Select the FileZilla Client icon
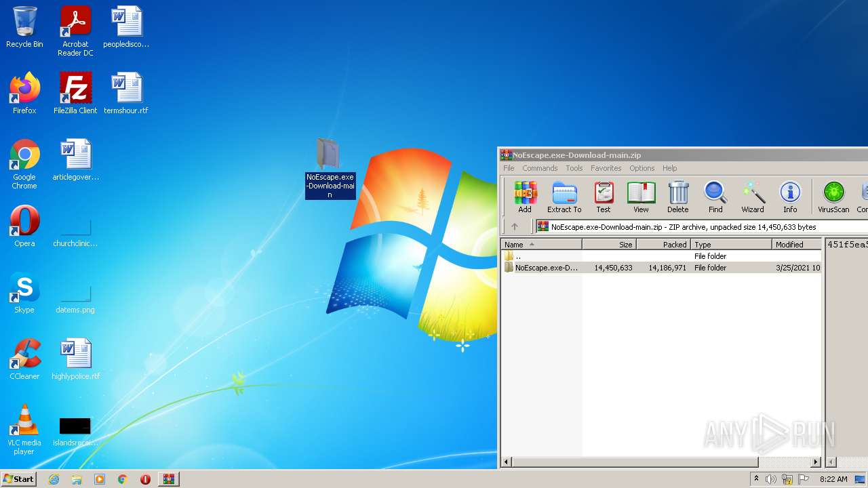Image resolution: width=868 pixels, height=488 pixels. (x=75, y=93)
